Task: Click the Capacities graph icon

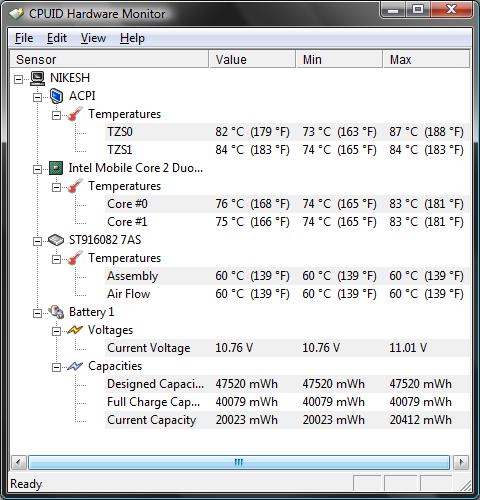Action: coord(75,366)
